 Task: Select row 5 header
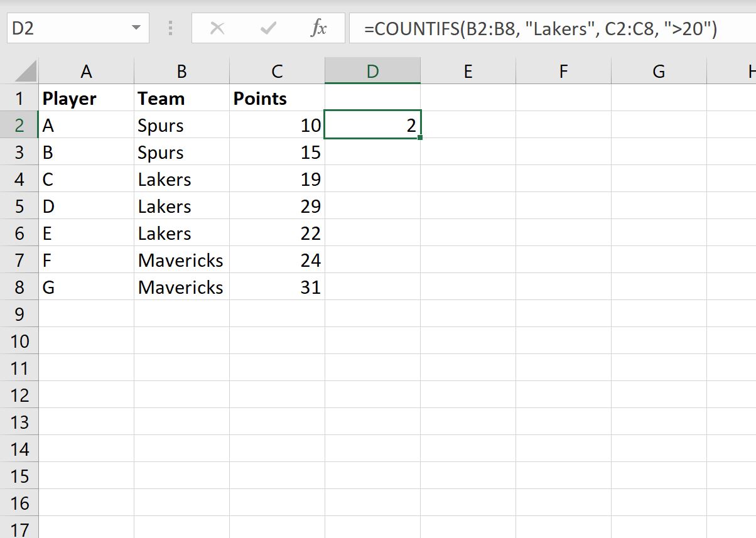coord(19,206)
